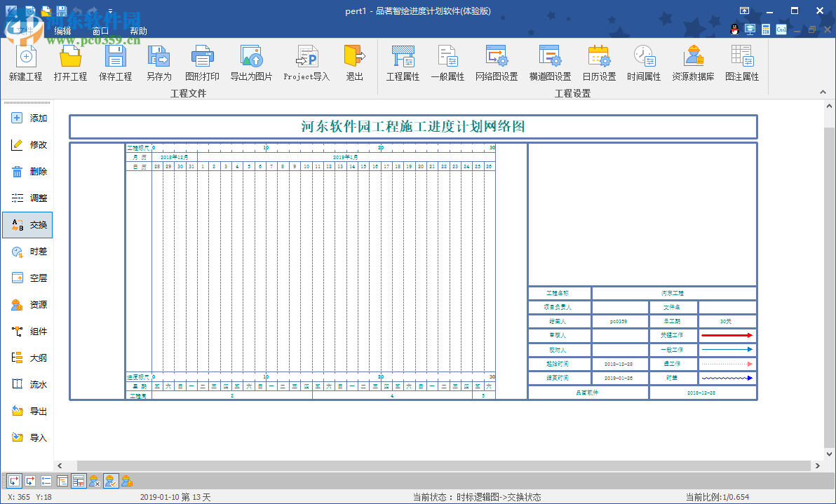The height and width of the screenshot is (504, 836).
Task: Select the 流水 flow tool
Action: 28,385
